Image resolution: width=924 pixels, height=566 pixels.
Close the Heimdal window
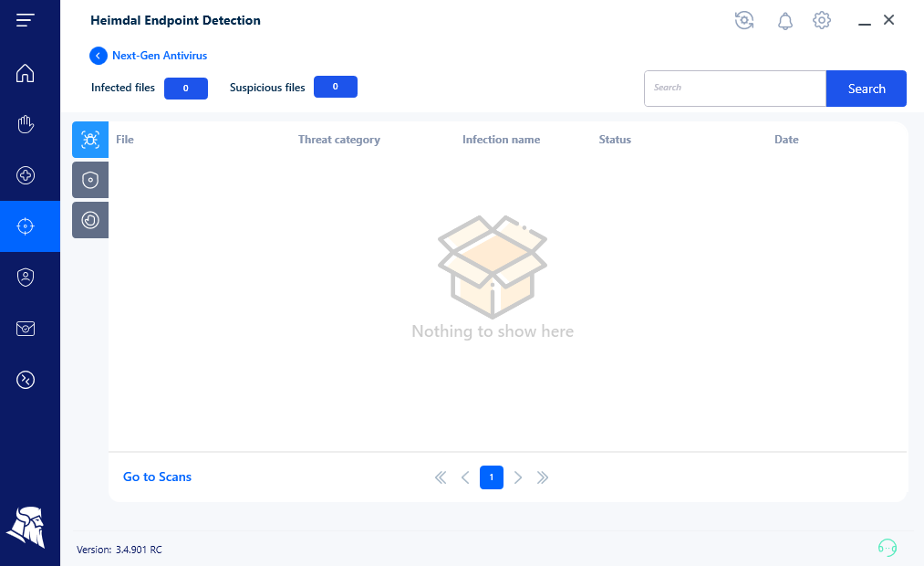click(x=888, y=20)
